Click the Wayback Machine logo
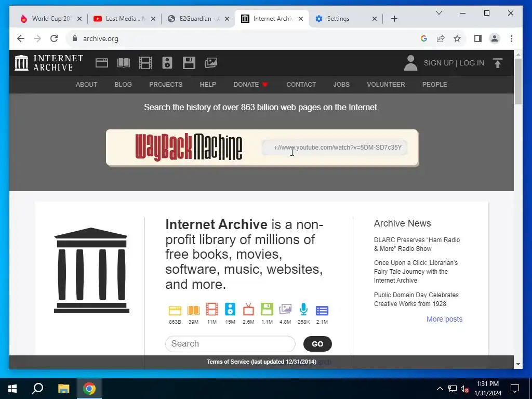Viewport: 532px width, 399px height. point(189,147)
